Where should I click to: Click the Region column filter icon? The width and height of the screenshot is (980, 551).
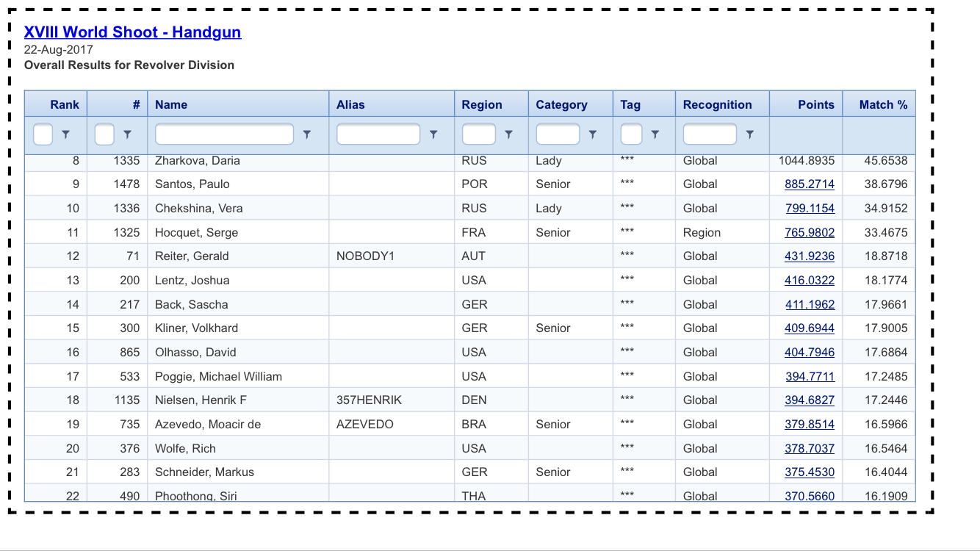pyautogui.click(x=508, y=134)
